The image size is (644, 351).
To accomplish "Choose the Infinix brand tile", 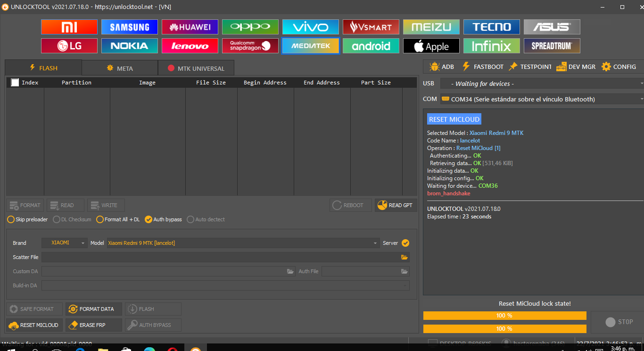I will 492,46.
